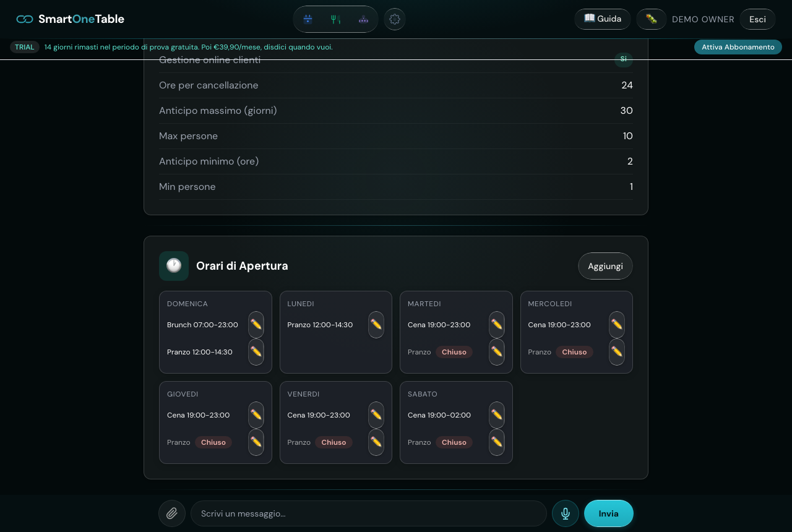Screen dimensions: 792x532
Task: Click the Chiuso badge under Martedi
Action: 454,352
